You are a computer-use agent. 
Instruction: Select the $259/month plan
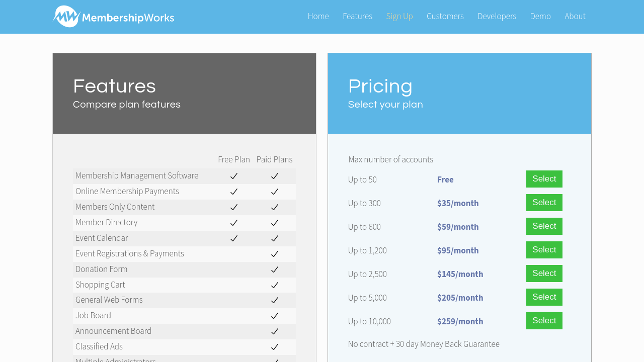[544, 321]
